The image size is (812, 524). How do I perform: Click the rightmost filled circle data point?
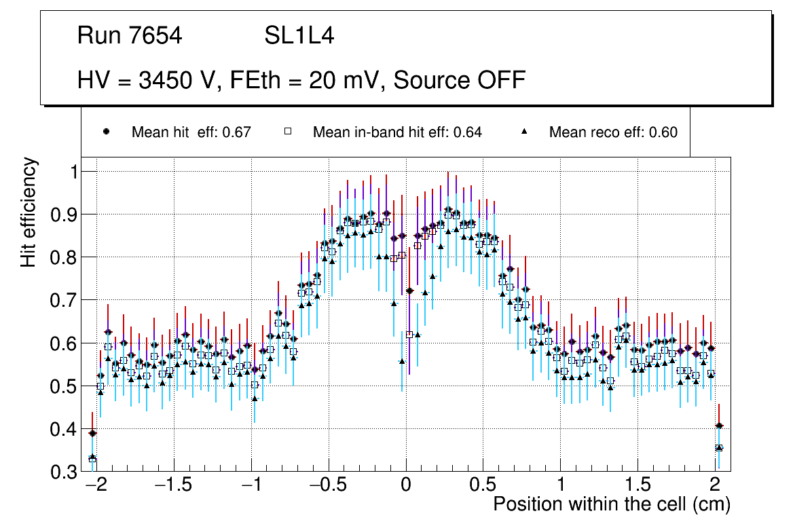(719, 426)
